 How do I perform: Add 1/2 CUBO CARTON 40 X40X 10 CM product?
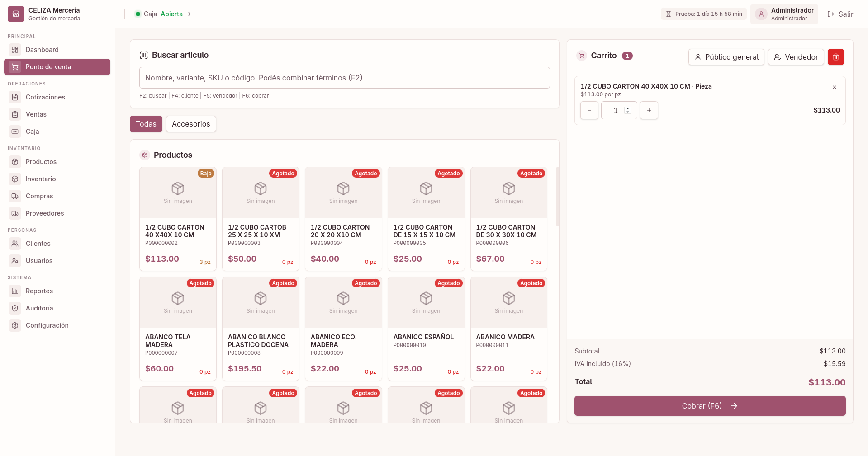[x=178, y=219]
